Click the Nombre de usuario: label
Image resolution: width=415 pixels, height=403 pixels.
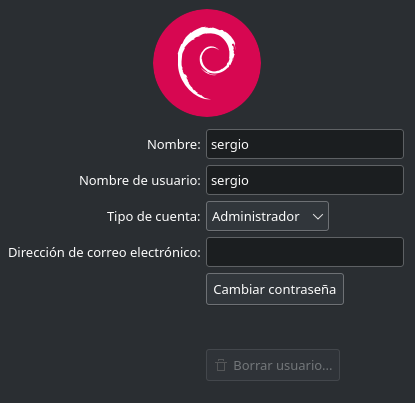pyautogui.click(x=140, y=180)
